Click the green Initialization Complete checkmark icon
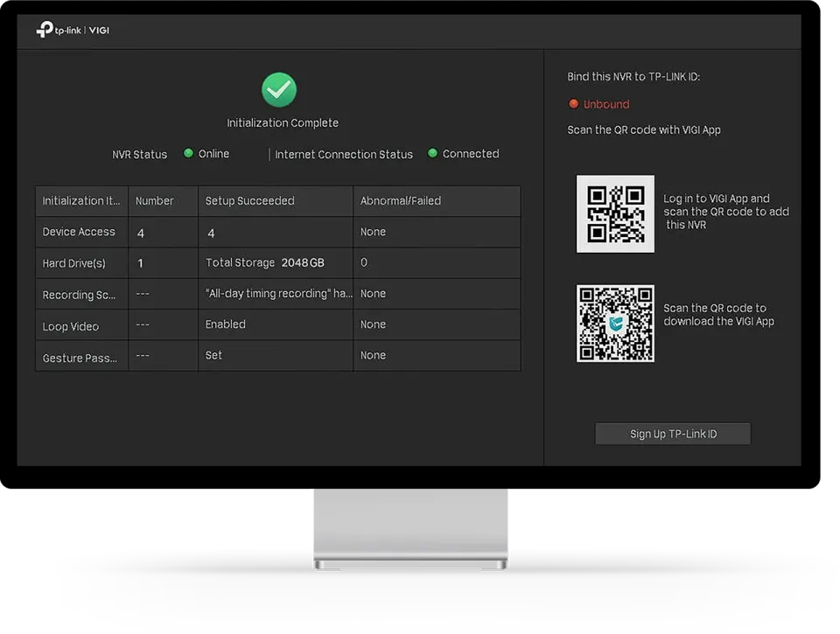This screenshot has height=634, width=840. (279, 90)
